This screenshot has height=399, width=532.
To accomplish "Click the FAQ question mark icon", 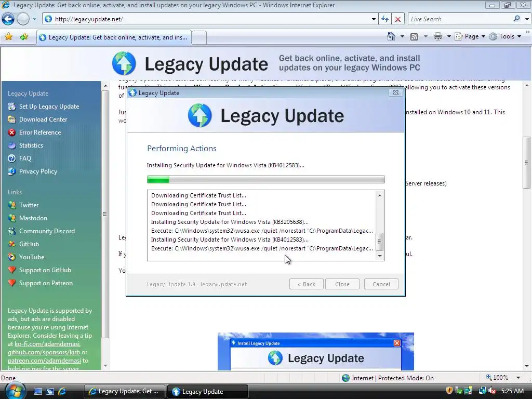I will pos(12,158).
